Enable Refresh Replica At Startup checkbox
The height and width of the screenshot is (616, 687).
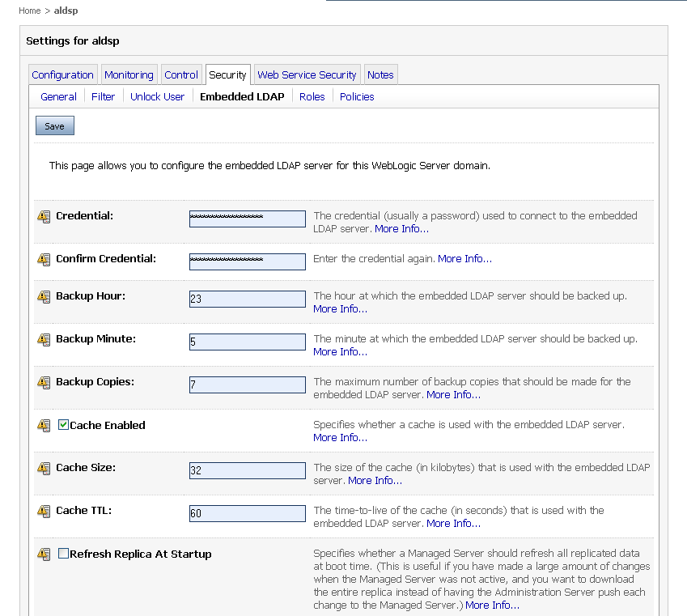(x=64, y=554)
